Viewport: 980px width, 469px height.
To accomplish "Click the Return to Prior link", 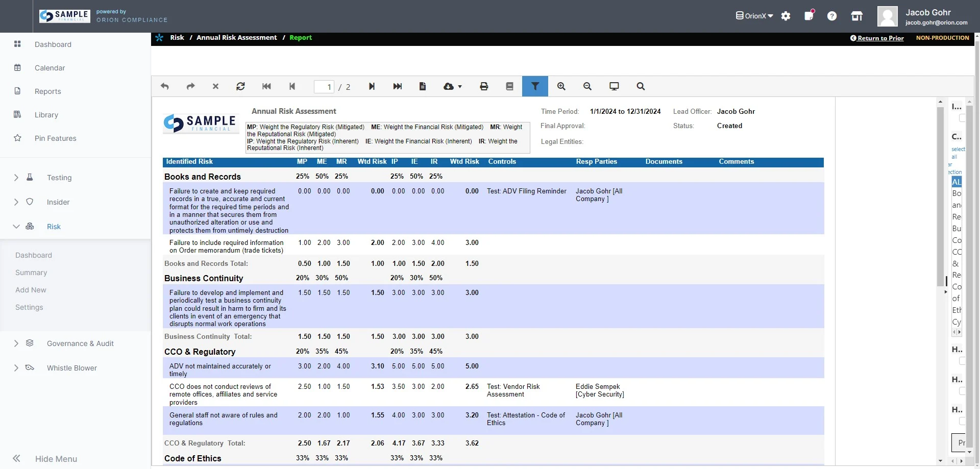I will pyautogui.click(x=880, y=38).
